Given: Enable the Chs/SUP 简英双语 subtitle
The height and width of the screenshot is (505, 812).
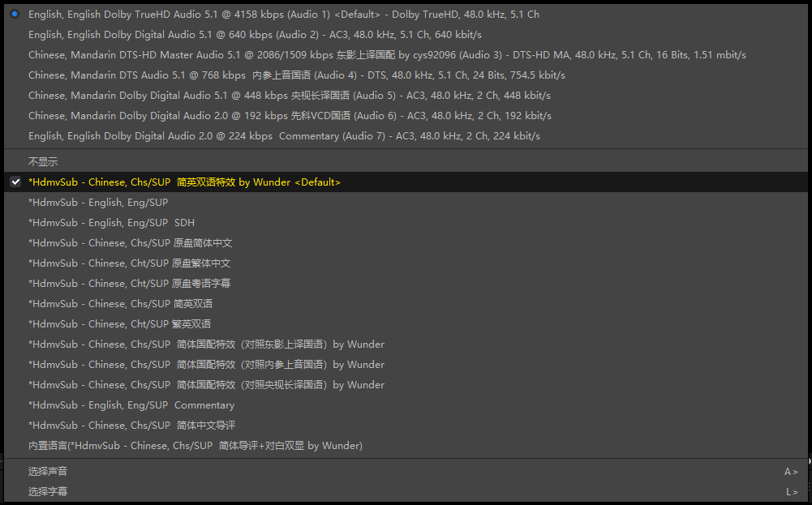Looking at the screenshot, I should (120, 304).
